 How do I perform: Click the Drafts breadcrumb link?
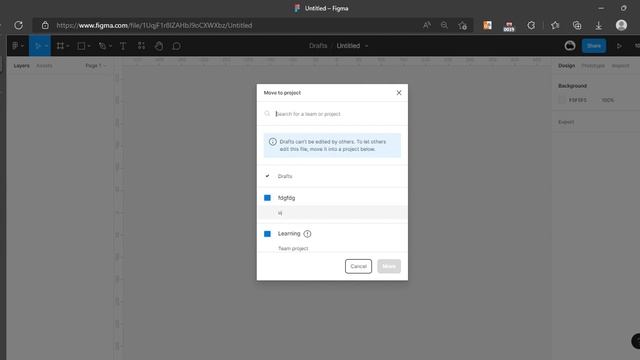coord(318,46)
